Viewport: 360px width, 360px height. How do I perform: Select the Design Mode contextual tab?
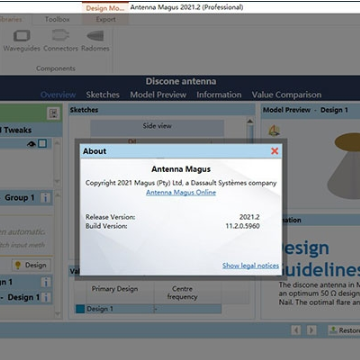click(x=105, y=8)
